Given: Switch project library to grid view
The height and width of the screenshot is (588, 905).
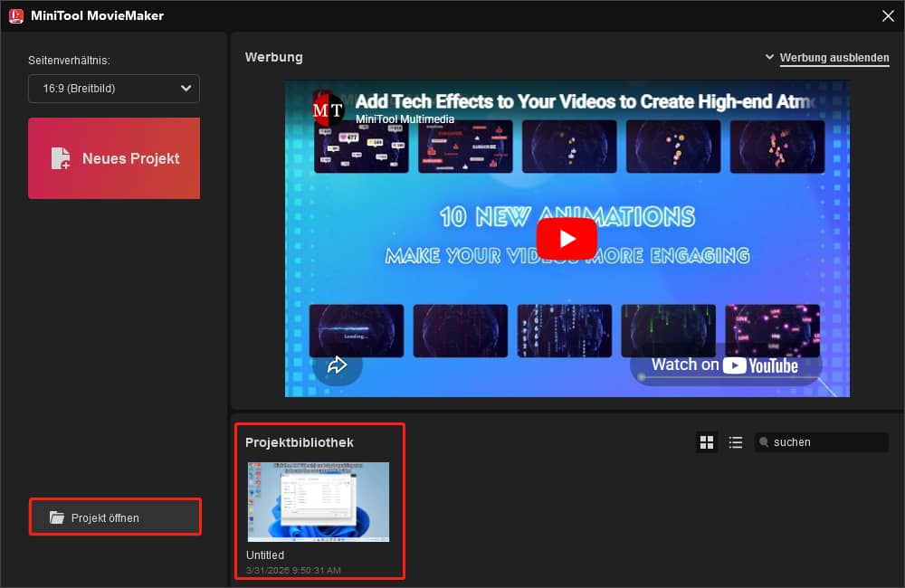Looking at the screenshot, I should [707, 442].
